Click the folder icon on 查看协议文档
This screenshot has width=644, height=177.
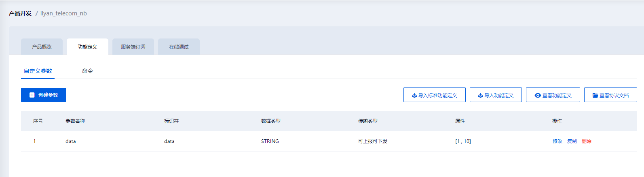pyautogui.click(x=595, y=96)
